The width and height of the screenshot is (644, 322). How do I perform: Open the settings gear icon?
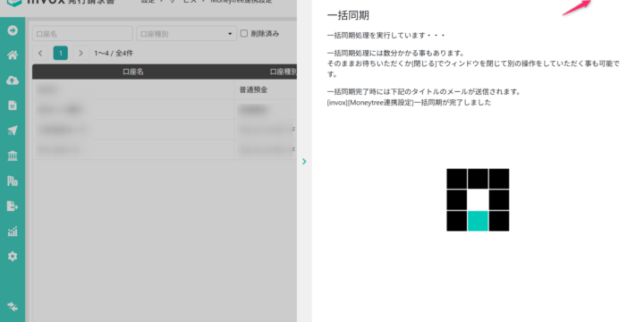(x=13, y=257)
